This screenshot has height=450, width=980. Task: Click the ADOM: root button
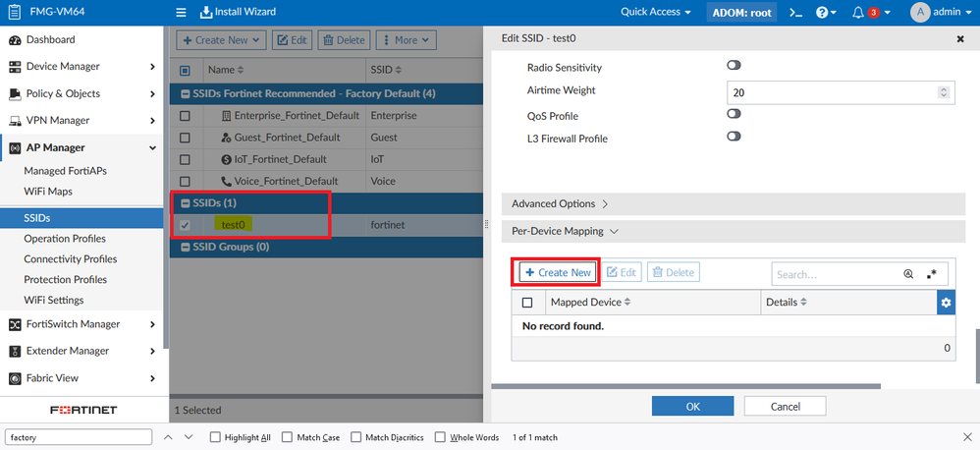(x=742, y=12)
